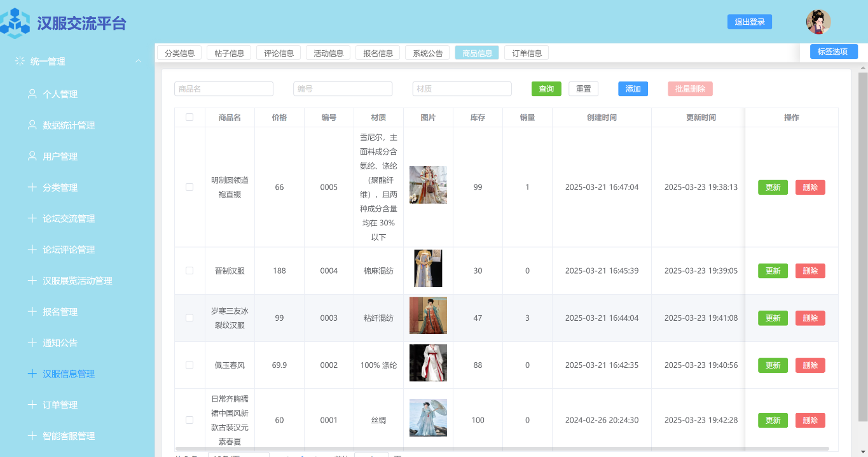This screenshot has height=457, width=868.
Task: Click the green 查询 button
Action: coord(546,89)
